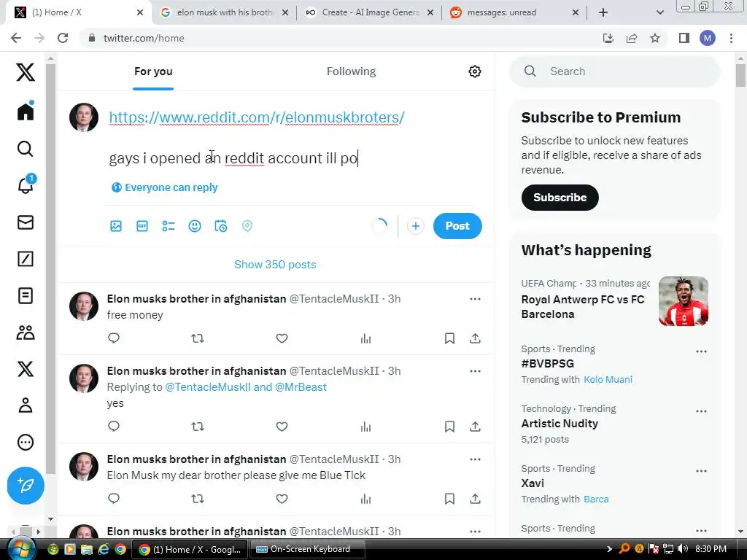Switch to the Google search browser tab
Viewport: 747px width, 560px height.
click(x=225, y=12)
